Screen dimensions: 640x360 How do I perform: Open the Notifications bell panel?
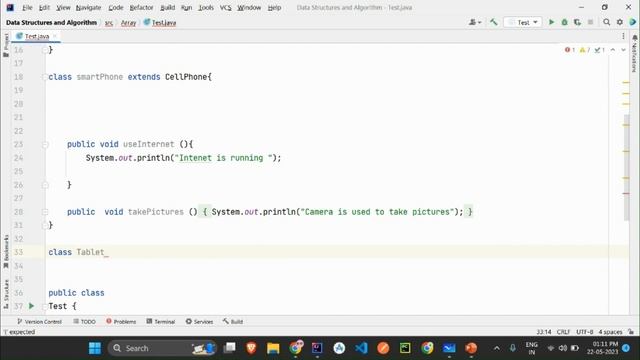(635, 53)
